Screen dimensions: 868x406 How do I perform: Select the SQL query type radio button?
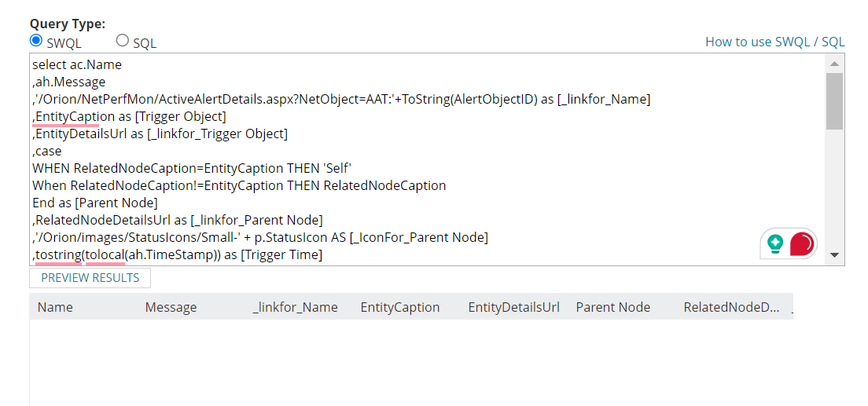point(123,41)
